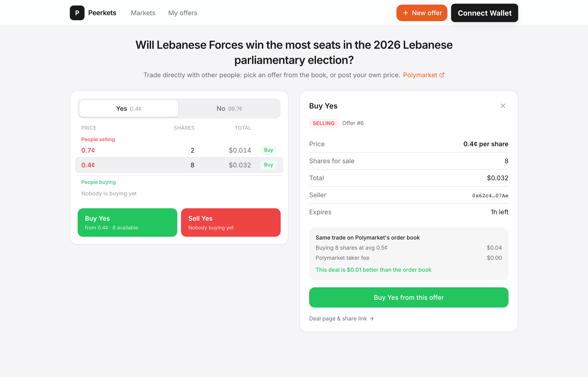Viewport: 588px width, 377px height.
Task: Click the external link icon beside Polymarket
Action: pyautogui.click(x=442, y=75)
